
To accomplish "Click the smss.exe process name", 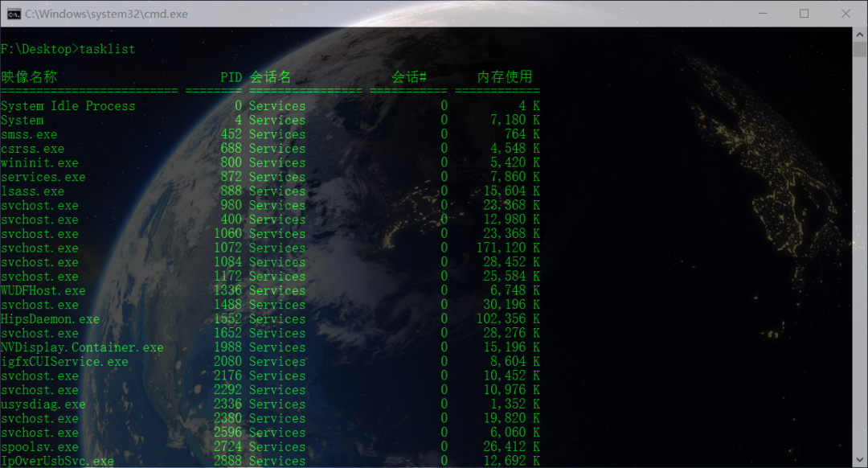I will (x=30, y=134).
